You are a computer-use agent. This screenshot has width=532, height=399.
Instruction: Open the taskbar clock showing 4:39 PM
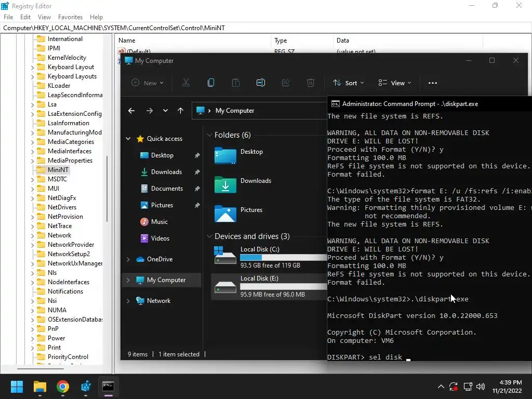(507, 387)
